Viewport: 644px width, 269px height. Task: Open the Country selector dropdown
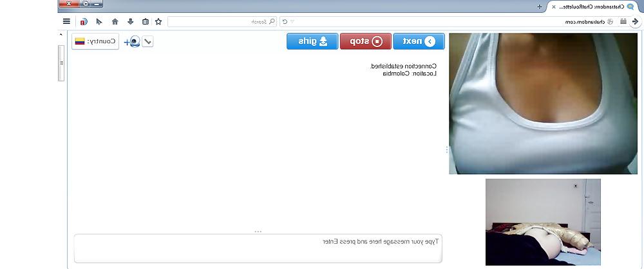click(x=95, y=41)
